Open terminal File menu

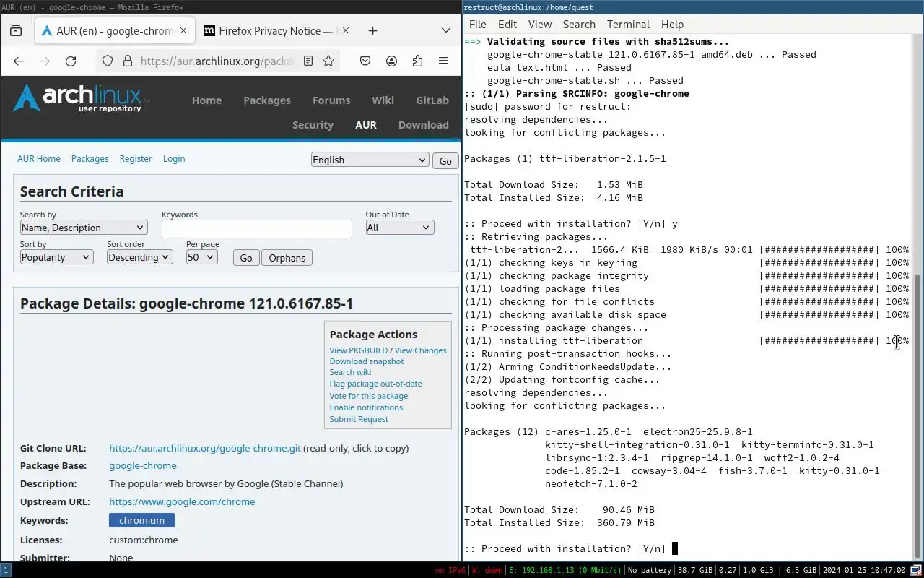click(x=478, y=25)
